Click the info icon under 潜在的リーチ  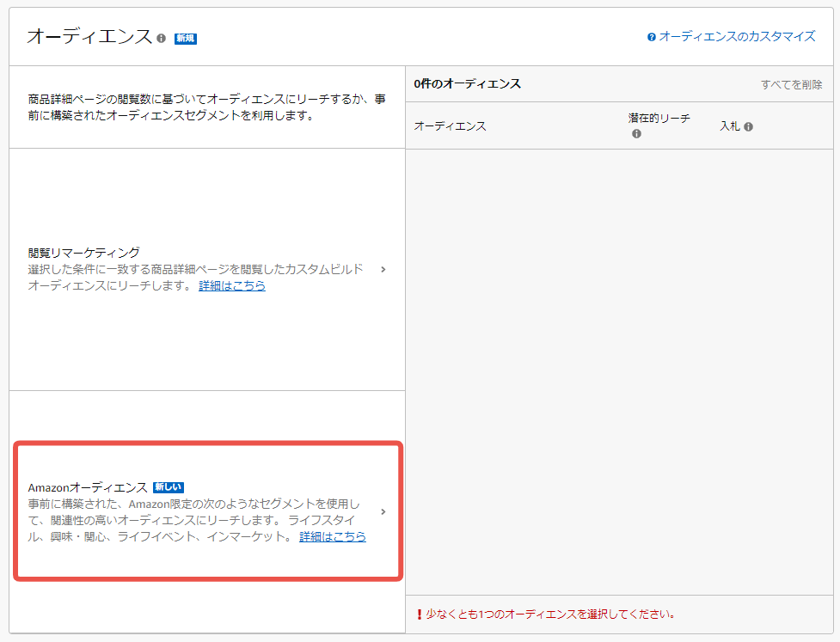pos(636,134)
